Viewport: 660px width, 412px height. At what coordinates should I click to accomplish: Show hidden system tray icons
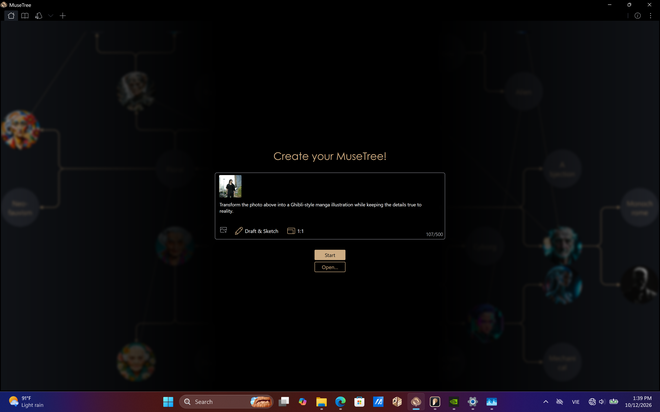click(546, 401)
